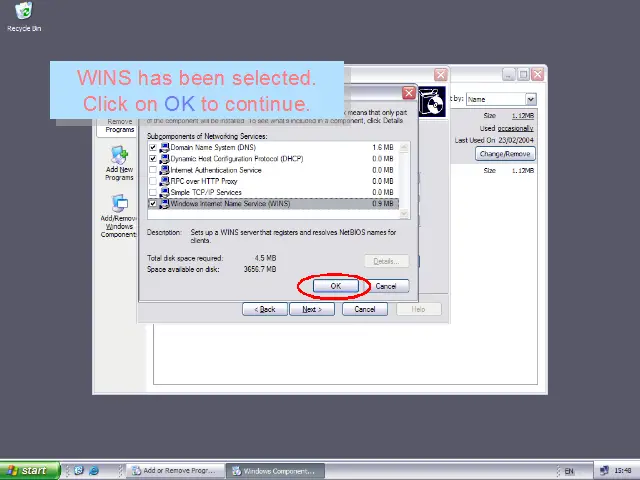
Task: Click the 15:48 taskbar clock
Action: tap(623, 471)
